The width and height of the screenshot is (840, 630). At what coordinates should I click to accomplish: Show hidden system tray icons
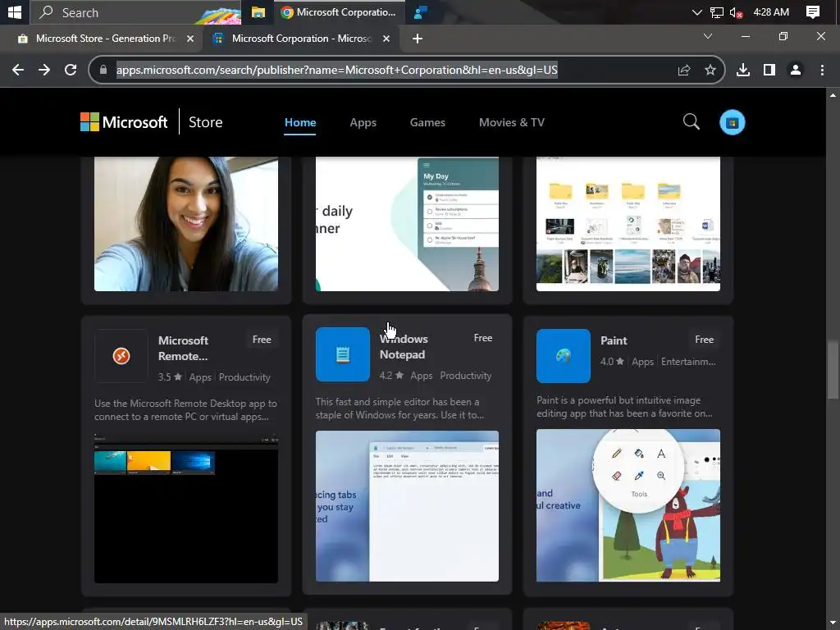[x=696, y=12]
